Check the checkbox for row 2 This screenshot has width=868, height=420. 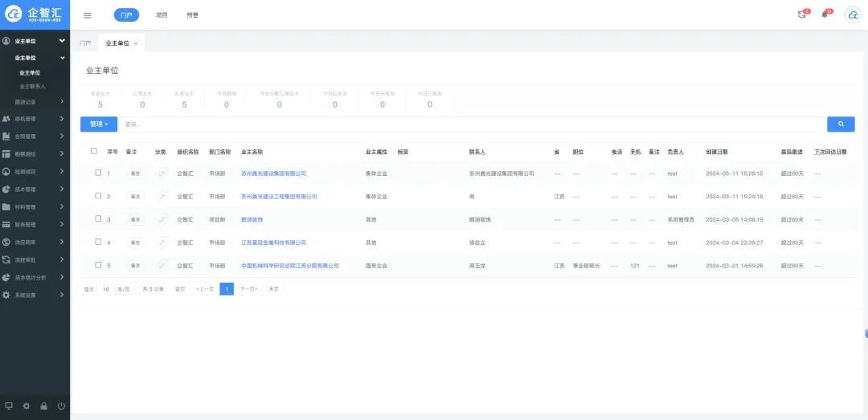click(98, 196)
